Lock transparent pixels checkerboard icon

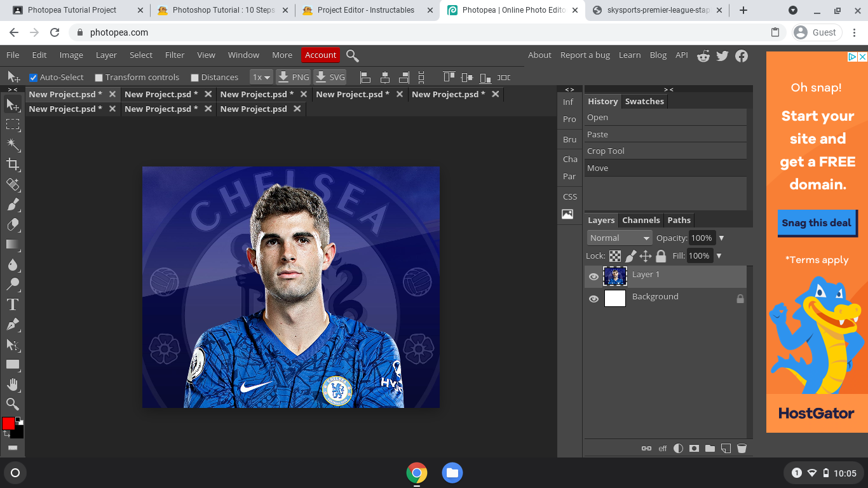615,256
